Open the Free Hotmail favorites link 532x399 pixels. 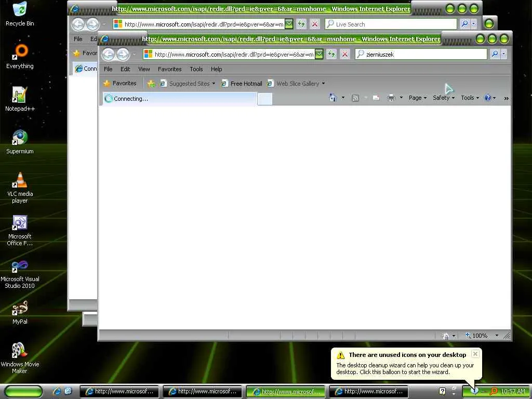click(x=242, y=84)
